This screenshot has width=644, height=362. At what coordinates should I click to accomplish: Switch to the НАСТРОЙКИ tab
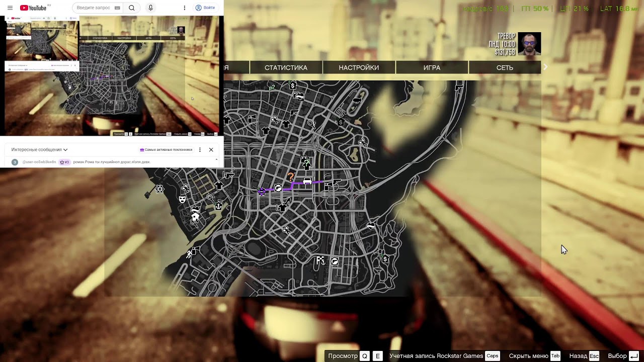359,67
